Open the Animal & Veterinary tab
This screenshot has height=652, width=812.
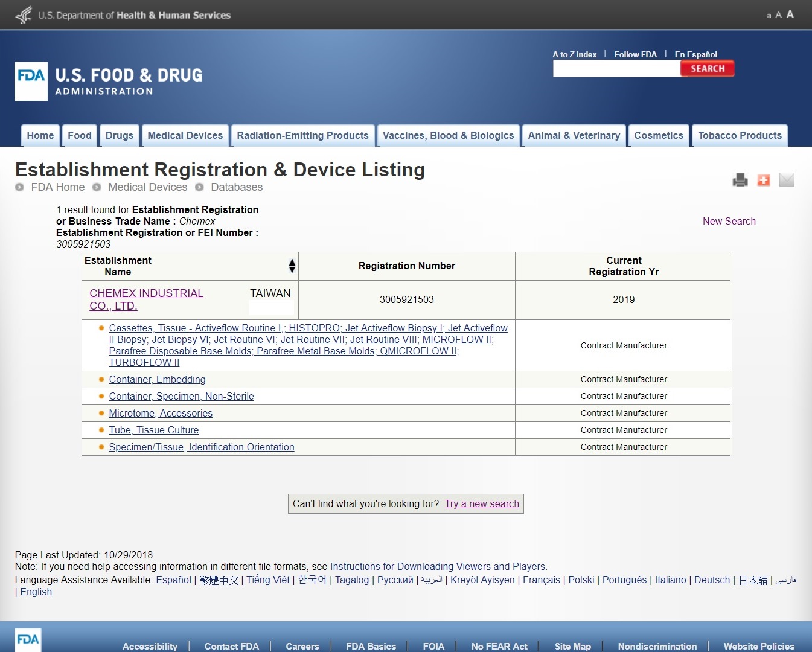(574, 136)
